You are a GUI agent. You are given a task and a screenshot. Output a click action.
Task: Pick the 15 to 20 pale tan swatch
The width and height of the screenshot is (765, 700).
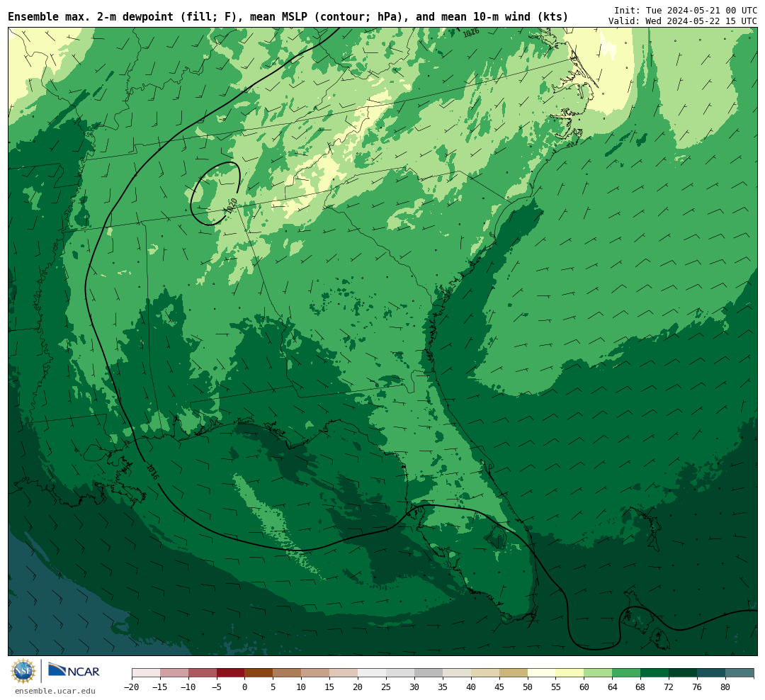(x=344, y=673)
